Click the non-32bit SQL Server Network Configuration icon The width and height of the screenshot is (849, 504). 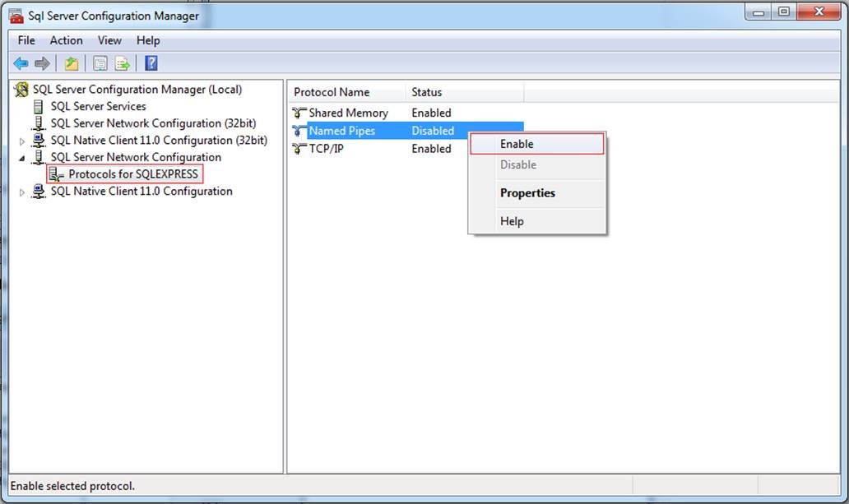pyautogui.click(x=39, y=157)
